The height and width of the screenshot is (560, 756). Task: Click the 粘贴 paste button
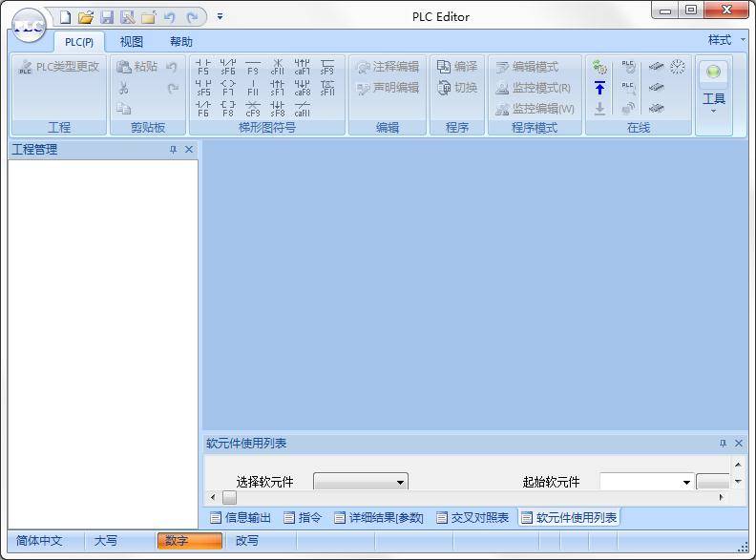pos(136,67)
